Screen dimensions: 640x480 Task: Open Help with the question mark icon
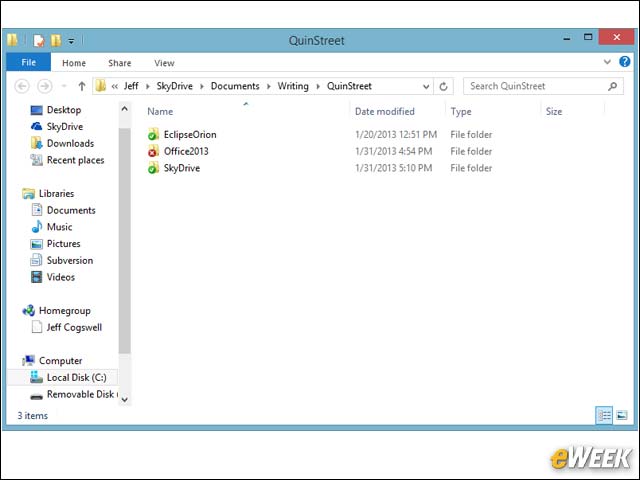tap(624, 62)
